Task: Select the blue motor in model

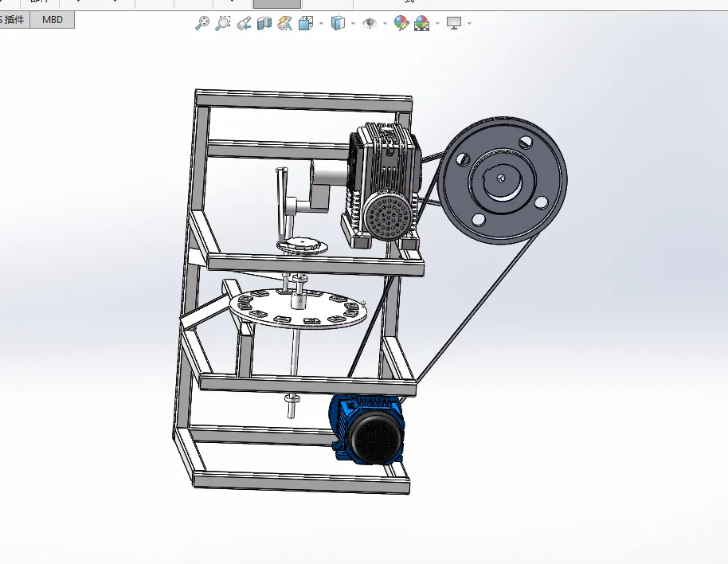Action: [368, 430]
